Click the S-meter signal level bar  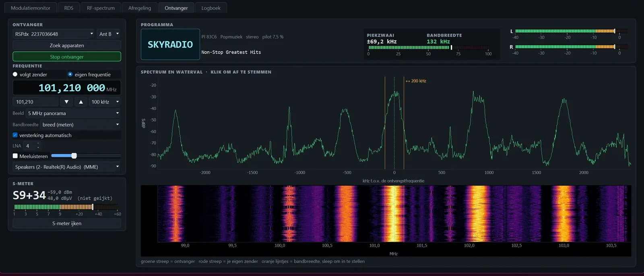point(66,207)
